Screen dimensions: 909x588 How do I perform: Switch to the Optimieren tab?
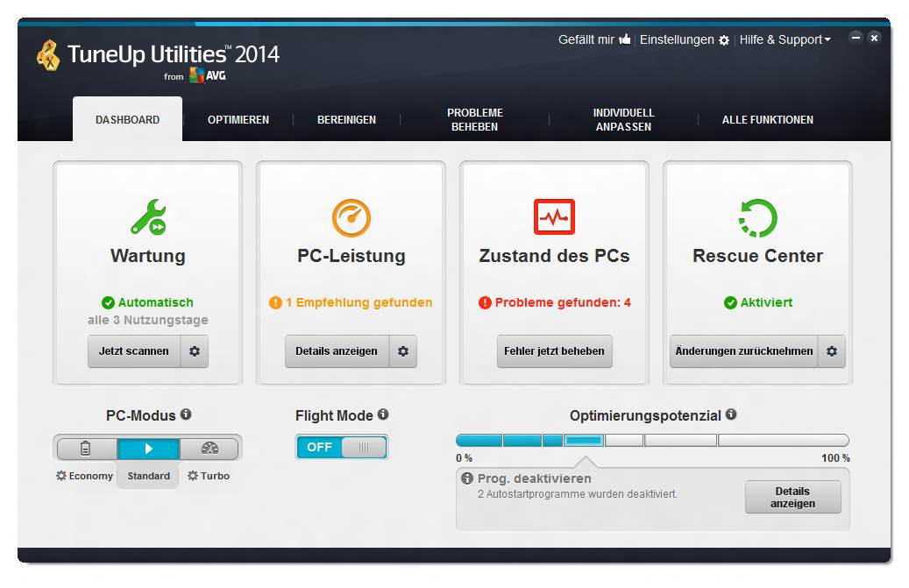pyautogui.click(x=238, y=119)
